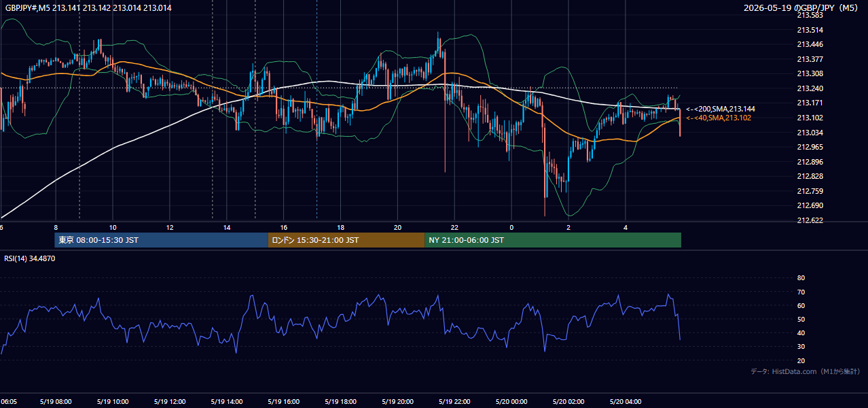The width and height of the screenshot is (868, 408).
Task: Click price axis label 212.622
Action: tap(810, 220)
